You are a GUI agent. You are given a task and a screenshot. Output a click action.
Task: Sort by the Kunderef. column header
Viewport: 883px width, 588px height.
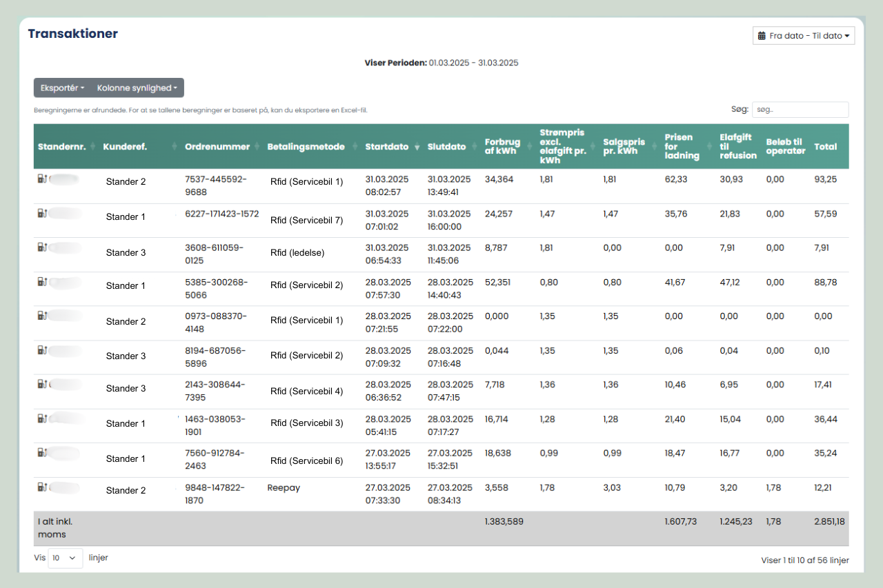(140, 147)
